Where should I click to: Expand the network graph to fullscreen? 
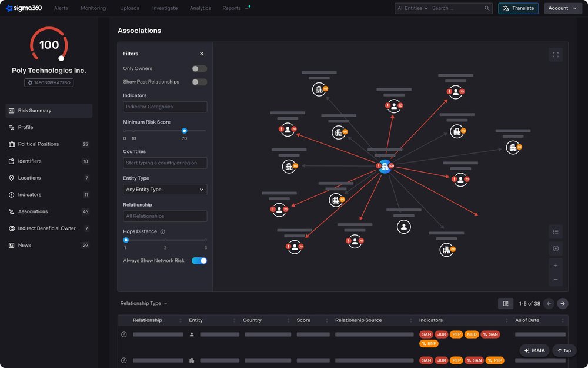click(555, 54)
